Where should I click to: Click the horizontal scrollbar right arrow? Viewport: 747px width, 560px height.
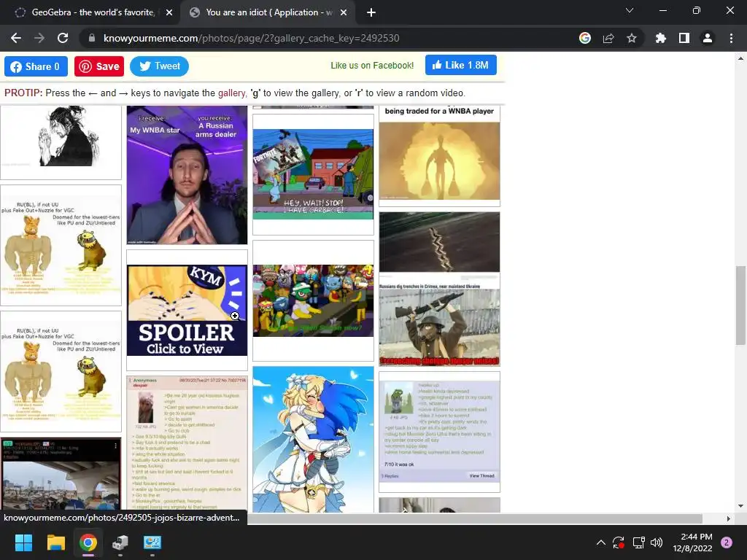728,518
